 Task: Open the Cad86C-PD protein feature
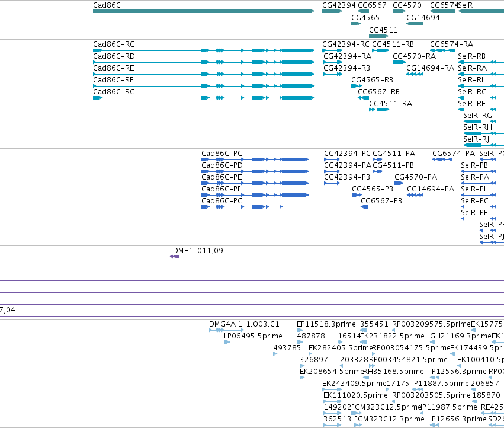(255, 171)
